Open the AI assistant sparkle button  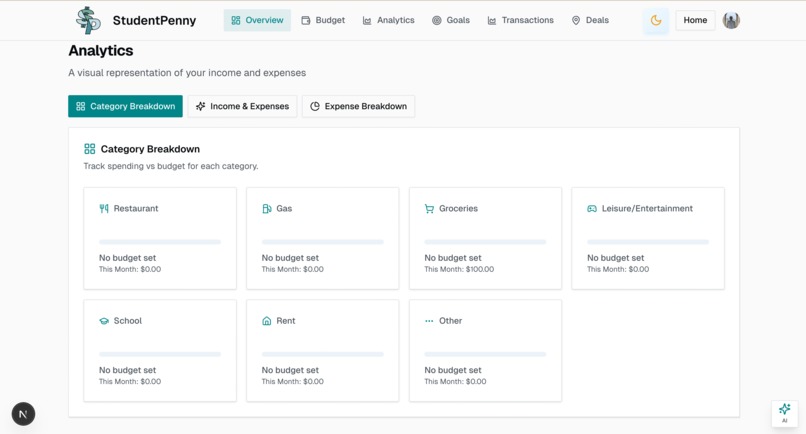(784, 413)
